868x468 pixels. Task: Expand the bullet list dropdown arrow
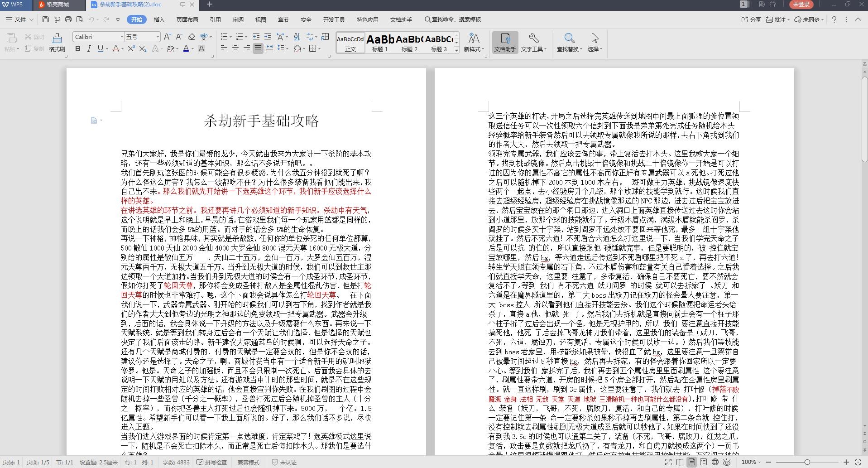[231, 37]
